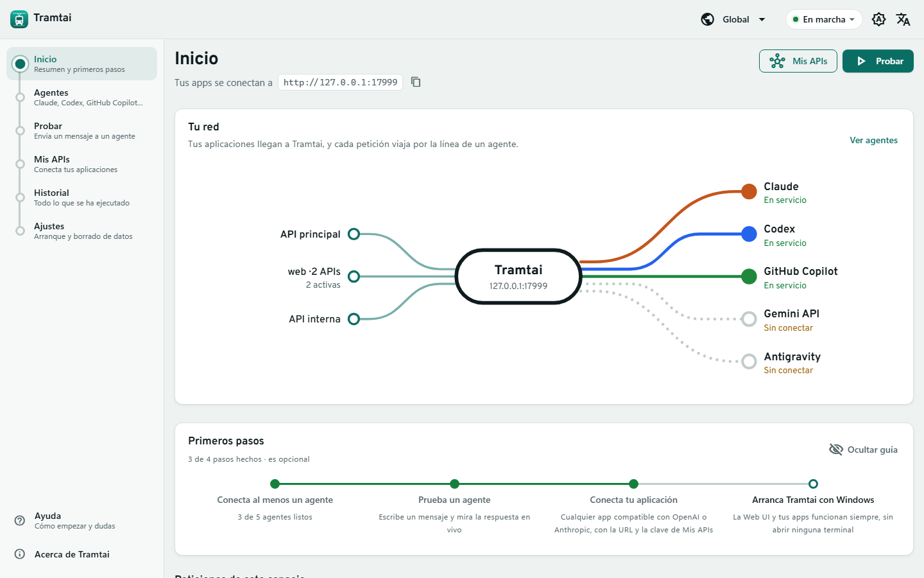Open Probar in the sidebar
Viewport: 924px width, 578px height.
pos(82,130)
